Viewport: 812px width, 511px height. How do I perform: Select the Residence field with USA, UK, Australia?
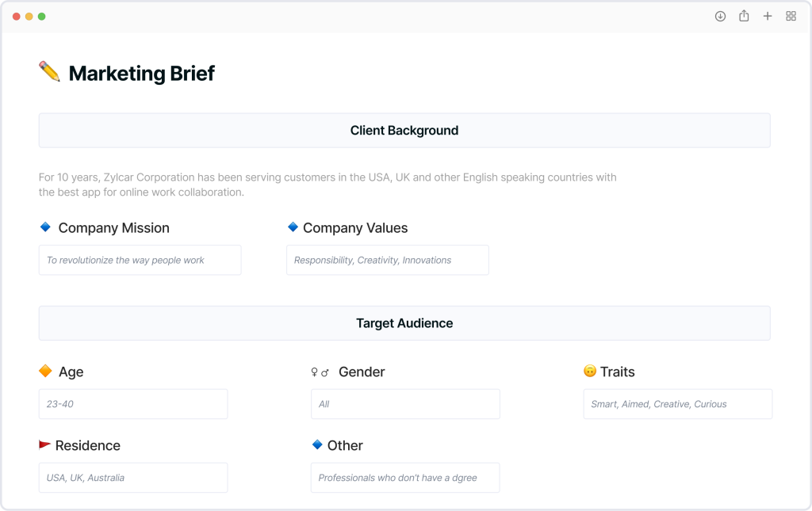[x=133, y=478]
